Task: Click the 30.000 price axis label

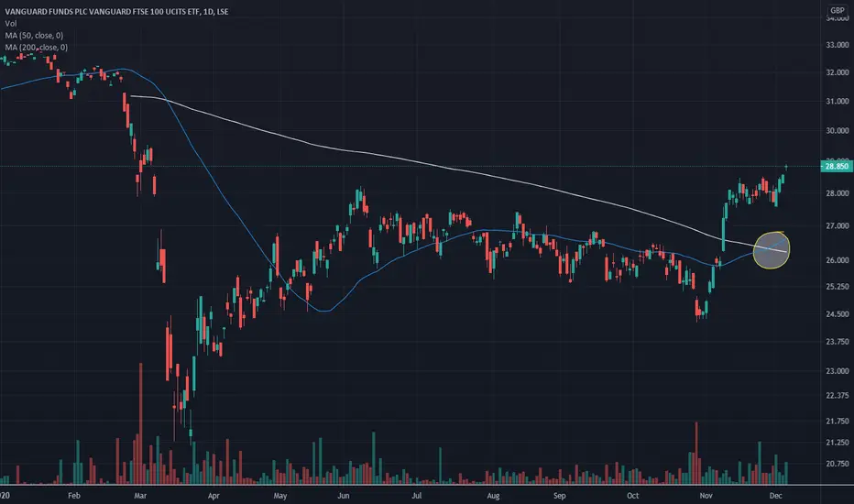Action: (838, 131)
